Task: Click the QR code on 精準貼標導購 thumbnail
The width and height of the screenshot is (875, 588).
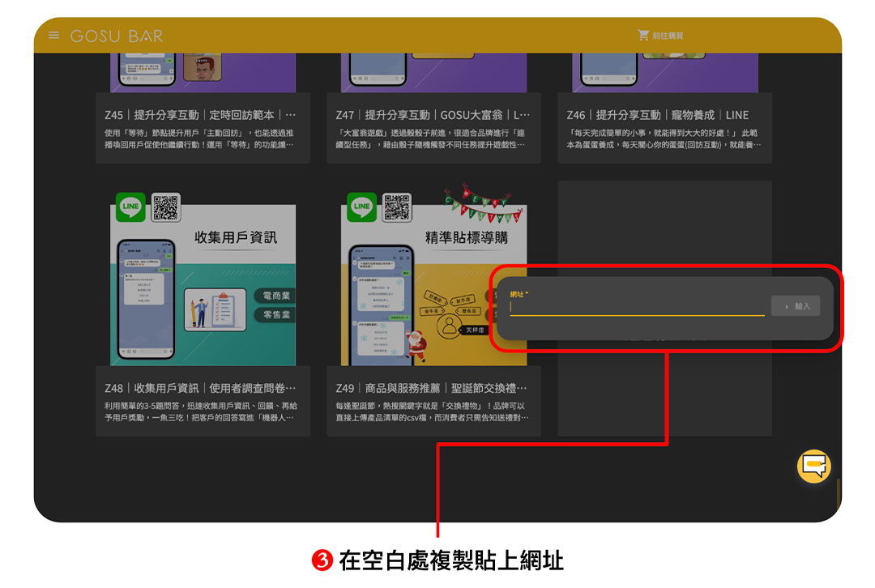Action: pyautogui.click(x=397, y=207)
